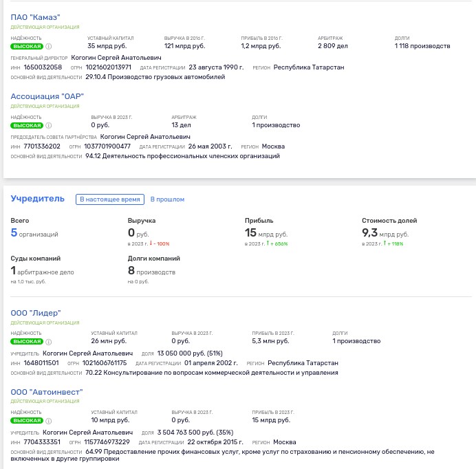Click the "9,3 млрд руб." share value figure

(x=385, y=233)
